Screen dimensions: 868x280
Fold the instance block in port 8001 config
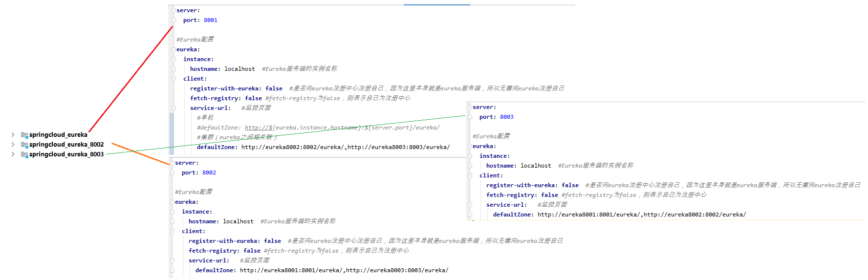174,59
